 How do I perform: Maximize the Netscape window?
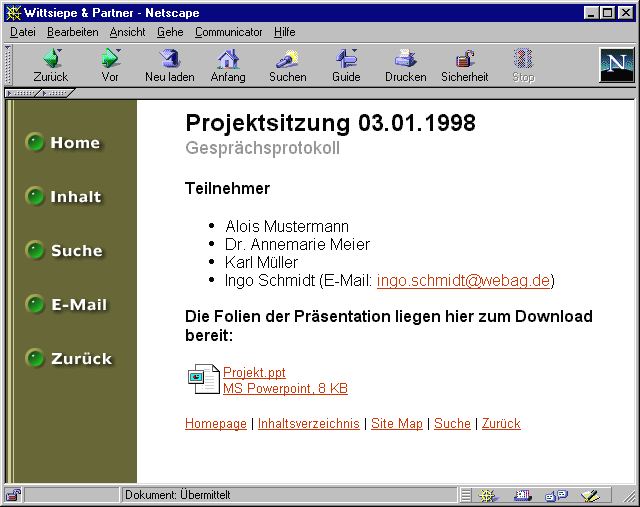click(607, 13)
